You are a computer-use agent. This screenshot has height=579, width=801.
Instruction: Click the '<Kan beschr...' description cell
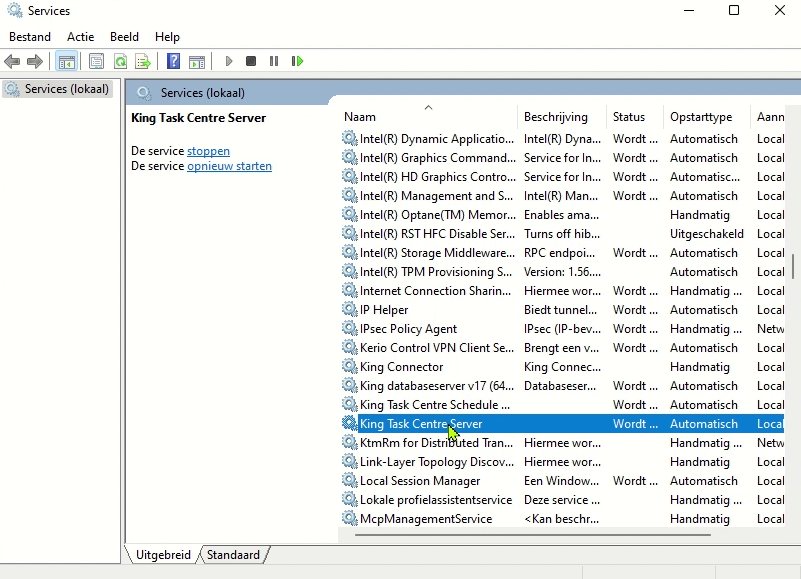561,518
